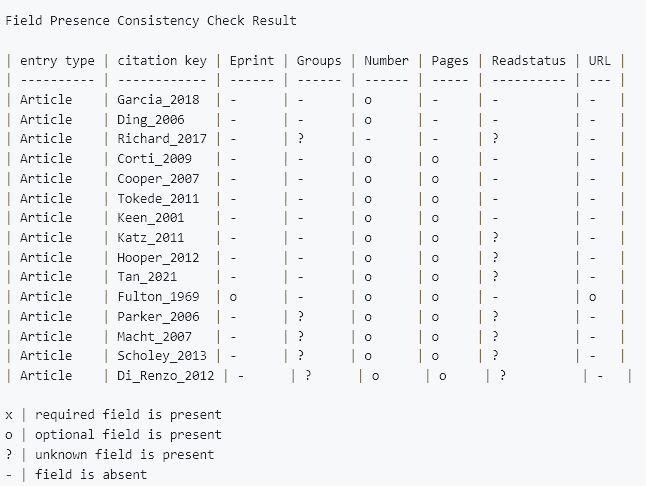Click the Scholey_2013 citation key
The image size is (646, 486).
(162, 356)
